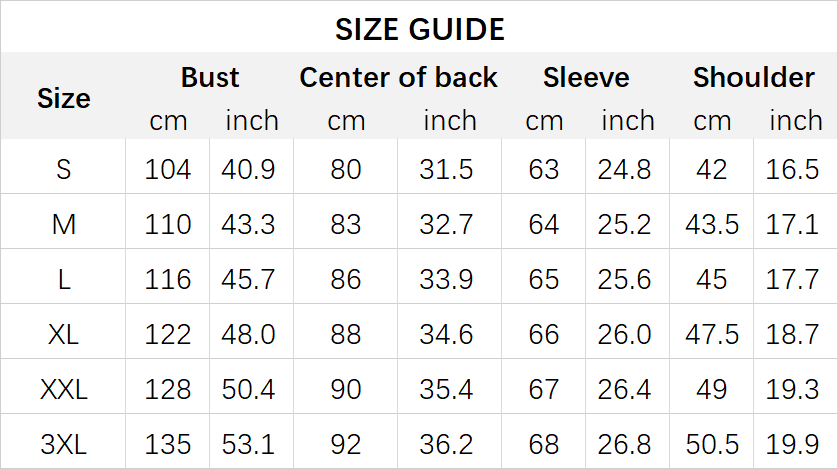
Task: Select the M size row label
Action: tap(64, 224)
